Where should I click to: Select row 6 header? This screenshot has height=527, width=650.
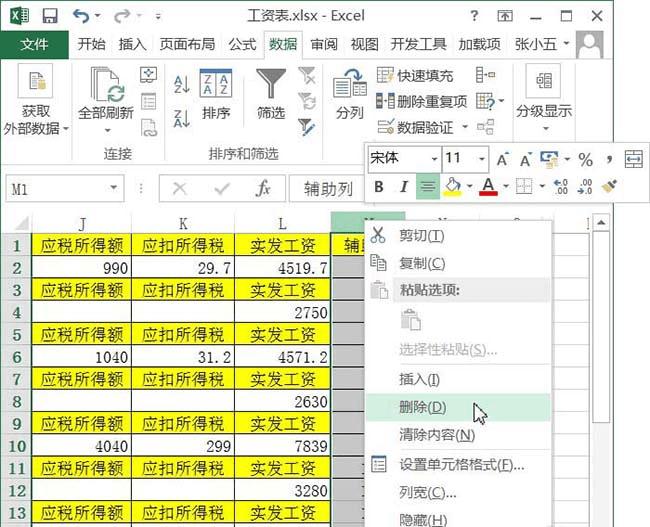point(17,357)
